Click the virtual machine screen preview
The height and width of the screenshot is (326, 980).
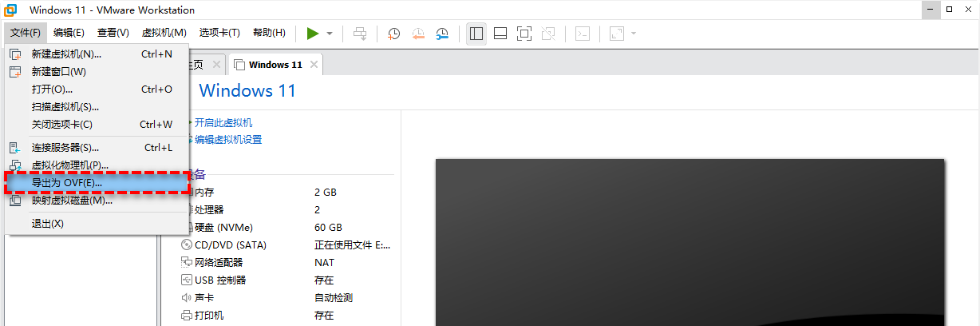tap(690, 241)
